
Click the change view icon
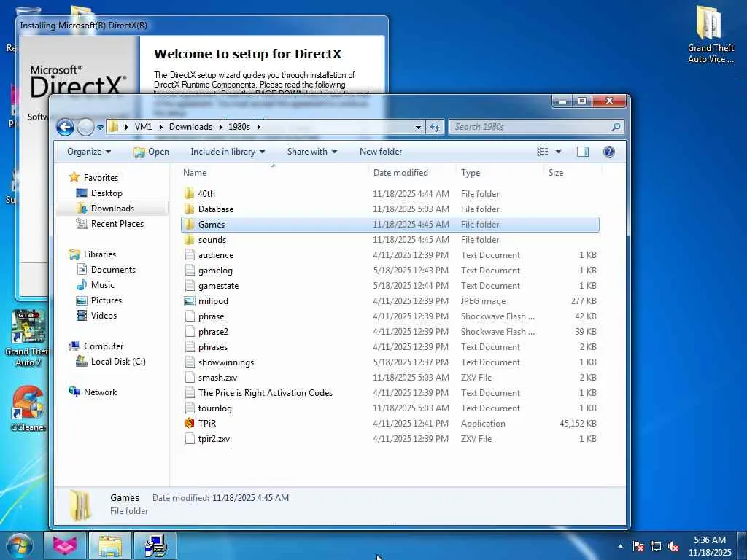[x=542, y=152]
